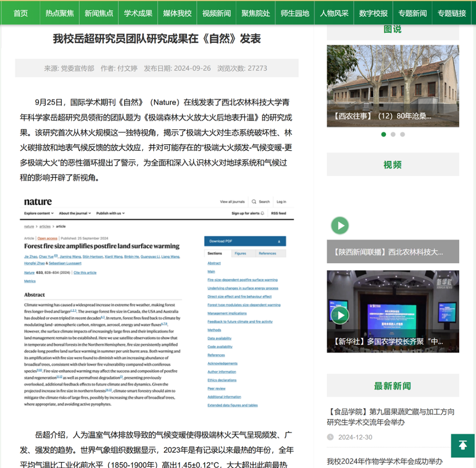Play the 新华社 video
The width and height of the screenshot is (476, 468).
tap(340, 315)
